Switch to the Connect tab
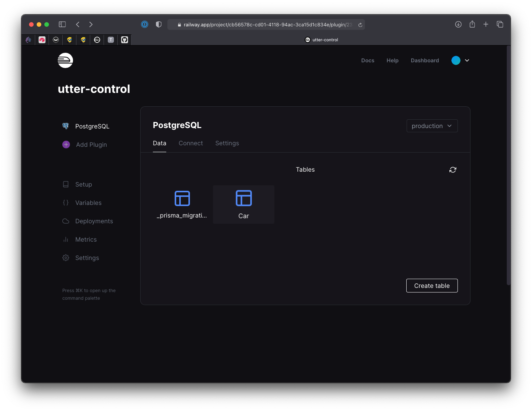Image resolution: width=532 pixels, height=411 pixels. click(191, 143)
